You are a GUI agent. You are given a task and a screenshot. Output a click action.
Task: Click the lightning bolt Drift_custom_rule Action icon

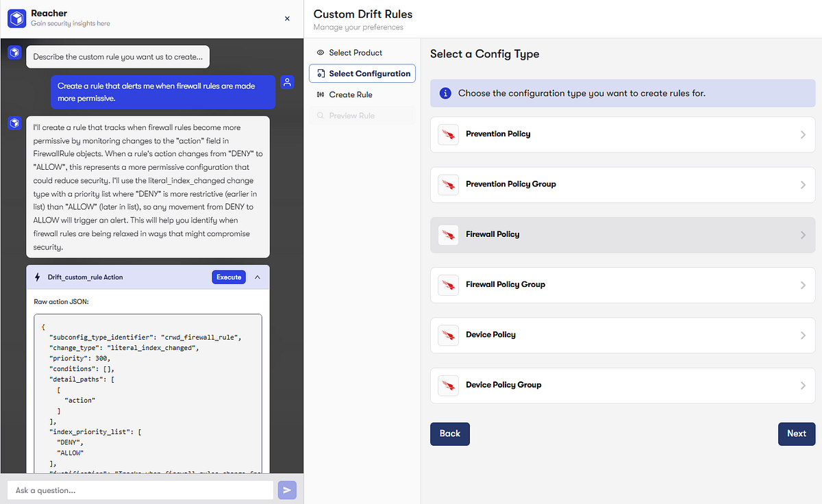[x=38, y=277]
